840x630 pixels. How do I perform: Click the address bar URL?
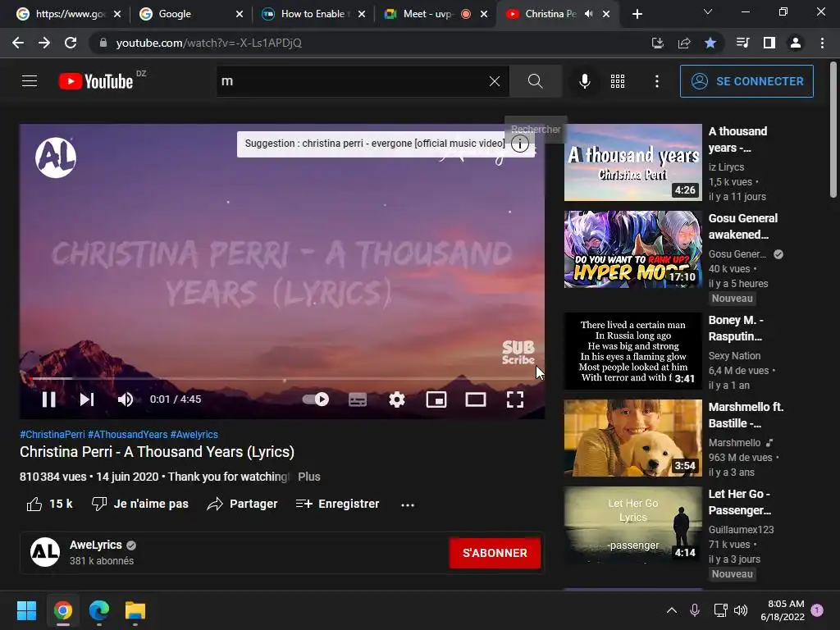[x=209, y=43]
